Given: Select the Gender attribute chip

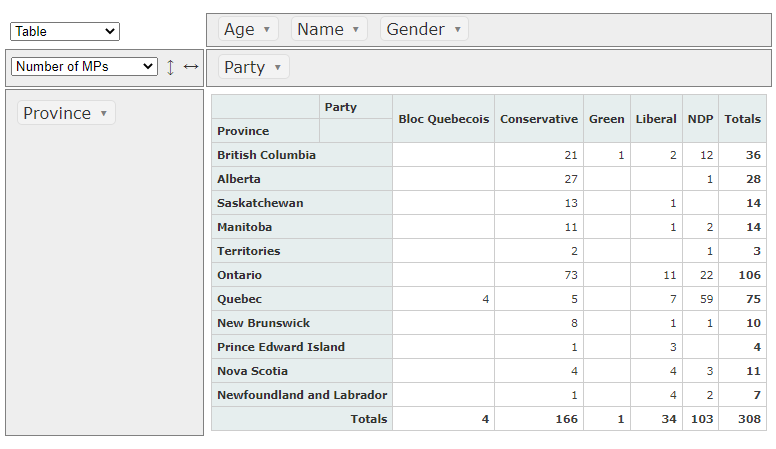Looking at the screenshot, I should coord(424,29).
